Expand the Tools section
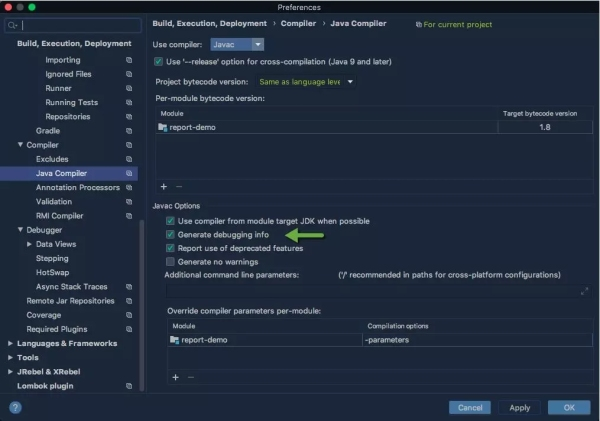 (x=10, y=357)
